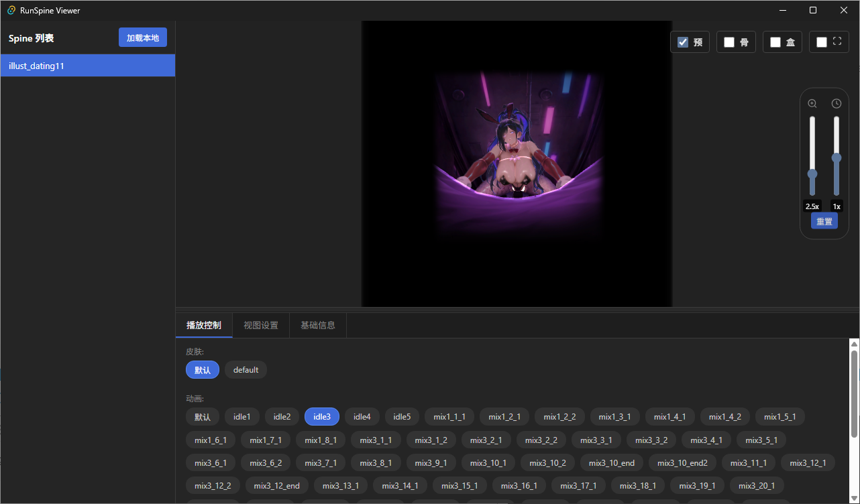Screen dimensions: 860x504
Task: Play the idle4 animation
Action: [x=362, y=417]
